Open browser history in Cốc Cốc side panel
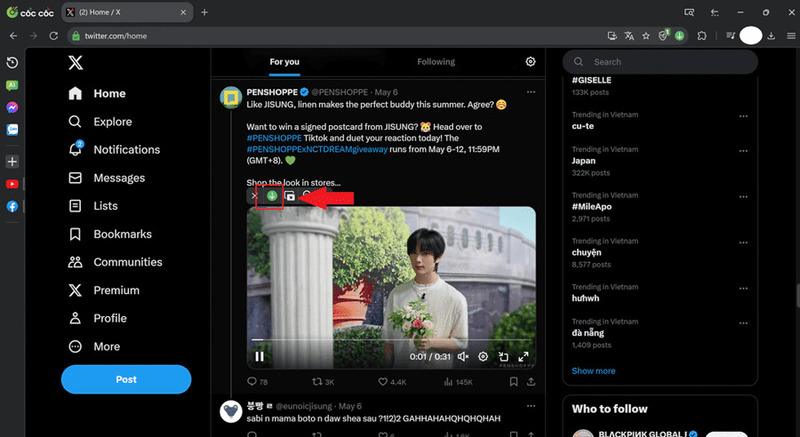800x437 pixels. [12, 63]
